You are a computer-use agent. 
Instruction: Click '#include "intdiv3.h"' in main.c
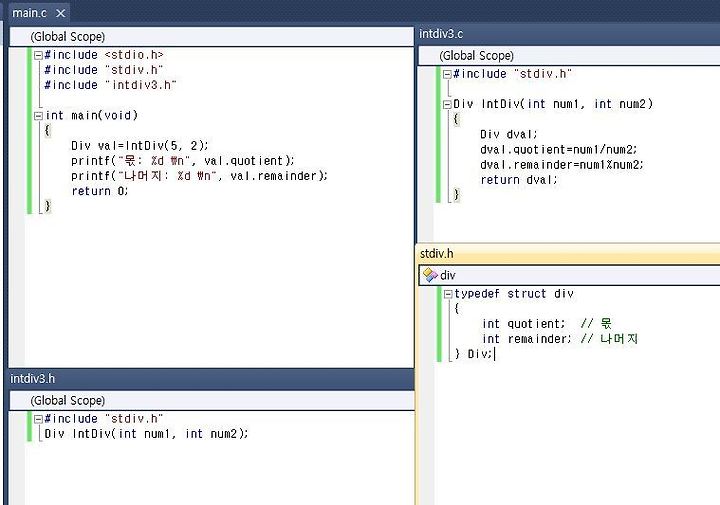tap(110, 85)
